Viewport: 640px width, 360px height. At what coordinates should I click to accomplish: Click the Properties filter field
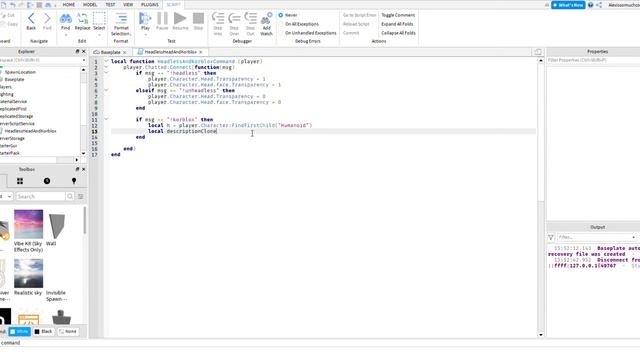click(593, 60)
